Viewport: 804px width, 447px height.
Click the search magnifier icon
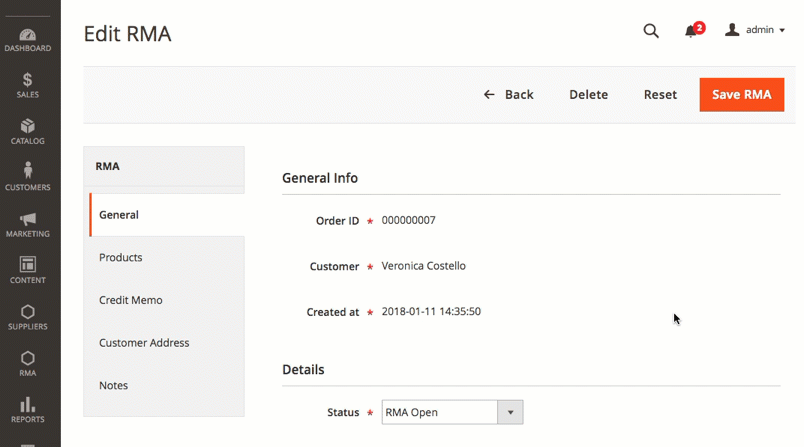pyautogui.click(x=651, y=31)
